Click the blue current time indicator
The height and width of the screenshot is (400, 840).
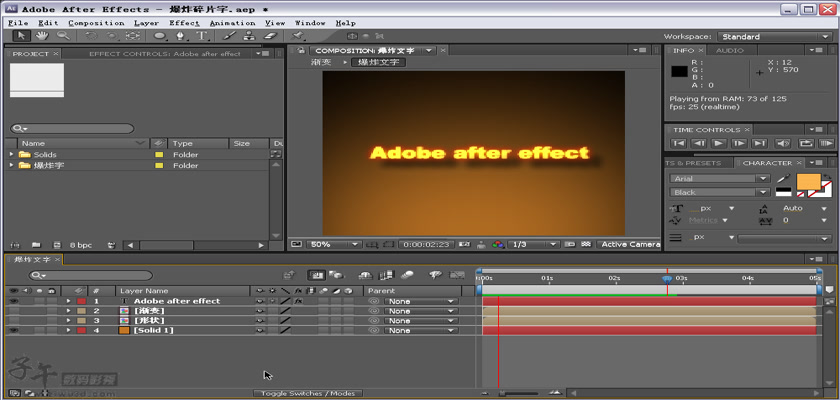(x=667, y=279)
